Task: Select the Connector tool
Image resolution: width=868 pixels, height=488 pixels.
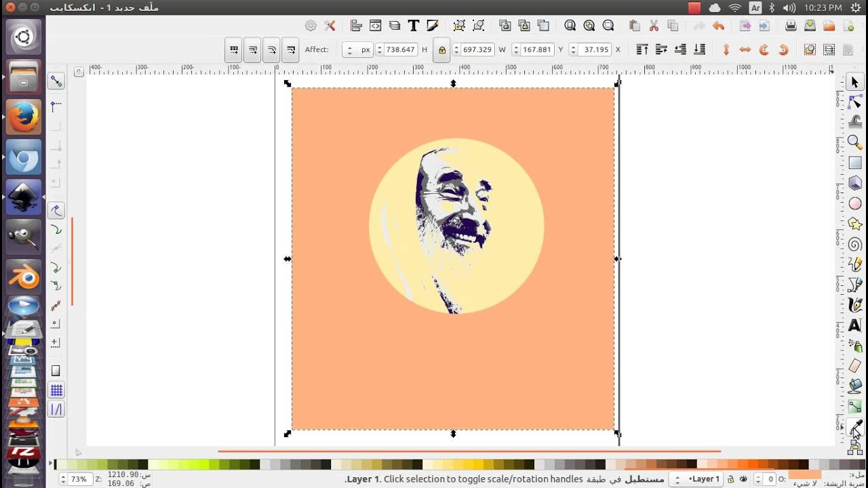Action: coord(854,447)
